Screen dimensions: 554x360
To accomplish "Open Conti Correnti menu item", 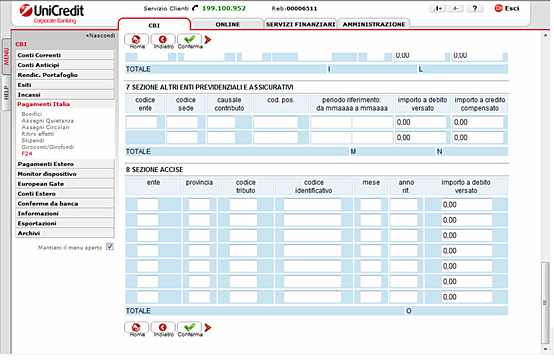I will click(x=65, y=55).
